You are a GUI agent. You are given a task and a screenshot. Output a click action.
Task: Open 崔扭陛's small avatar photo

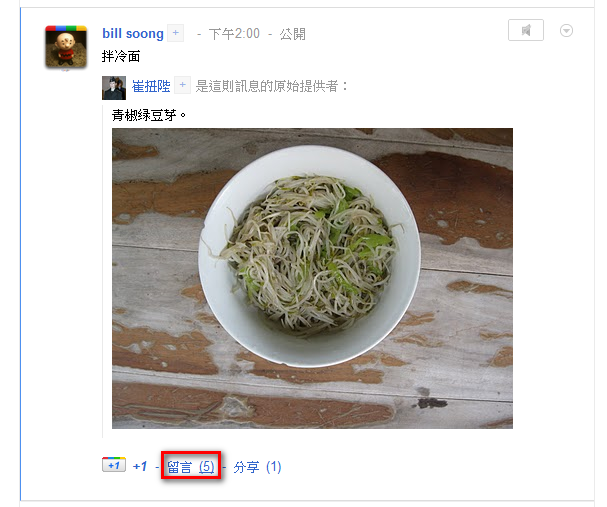[x=114, y=88]
